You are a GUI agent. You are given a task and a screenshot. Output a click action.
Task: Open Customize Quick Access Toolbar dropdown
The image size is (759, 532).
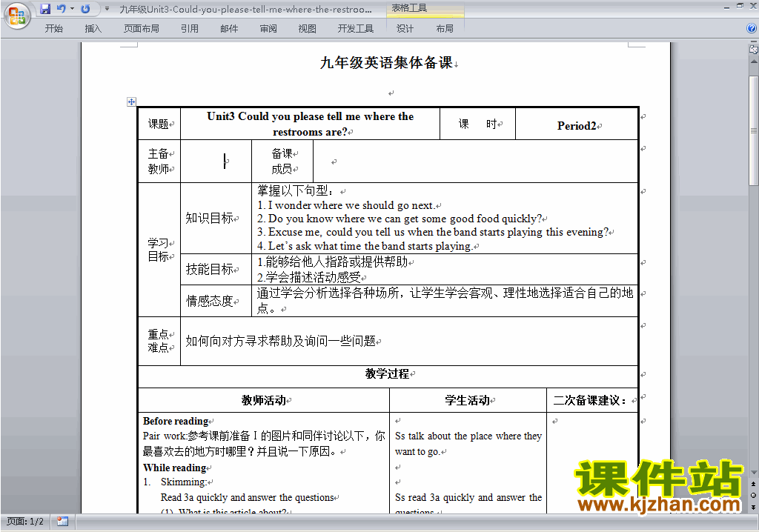107,9
